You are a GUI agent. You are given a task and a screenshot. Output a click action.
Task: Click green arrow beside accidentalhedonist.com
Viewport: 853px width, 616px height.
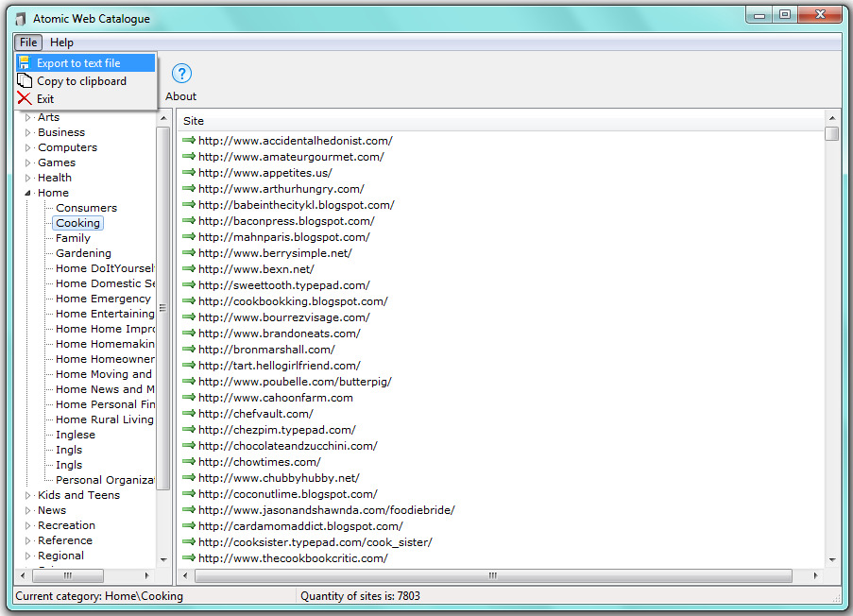(189, 141)
